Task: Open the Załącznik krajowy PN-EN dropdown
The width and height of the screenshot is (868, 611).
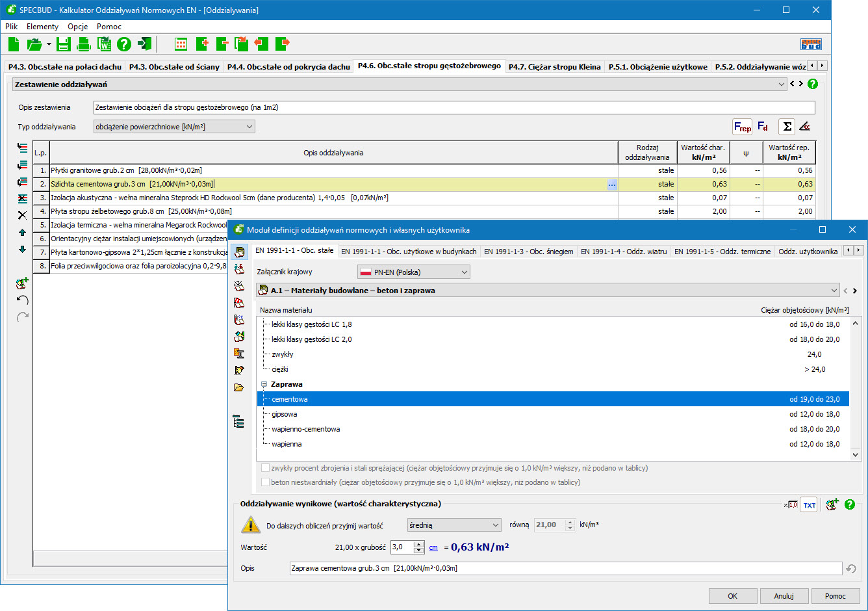Action: [x=413, y=272]
